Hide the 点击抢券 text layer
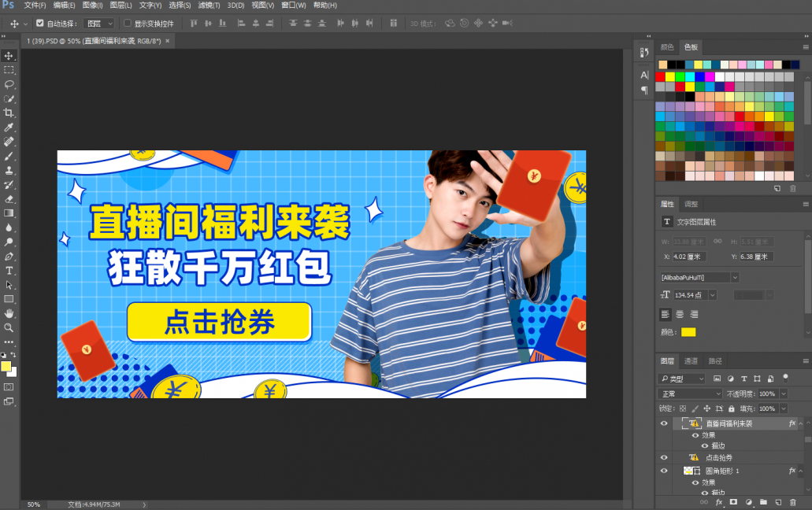The image size is (812, 510). tap(663, 457)
